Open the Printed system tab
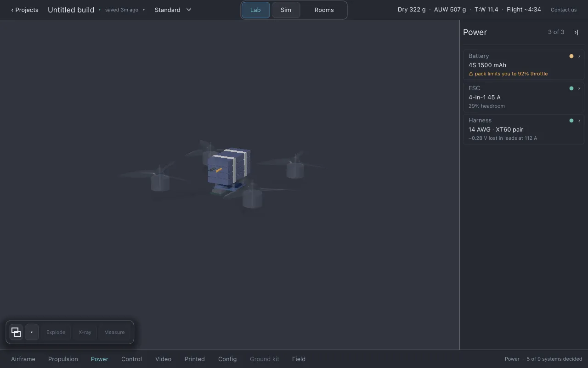Screen dimensions: 588x368 pos(195,359)
